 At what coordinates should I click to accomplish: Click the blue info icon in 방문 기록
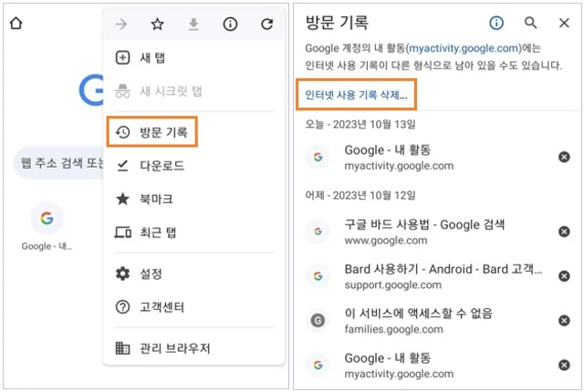point(496,23)
